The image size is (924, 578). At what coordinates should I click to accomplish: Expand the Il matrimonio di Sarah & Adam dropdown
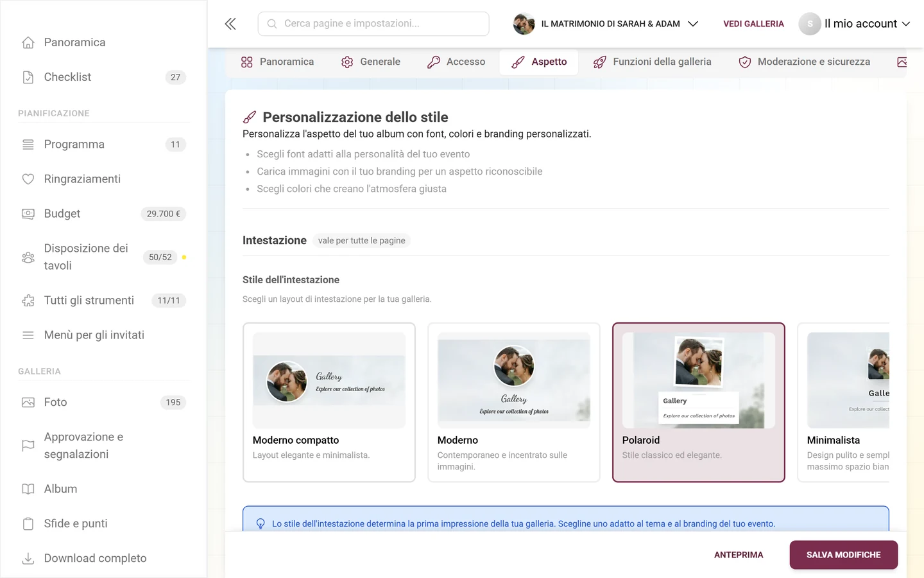(606, 24)
